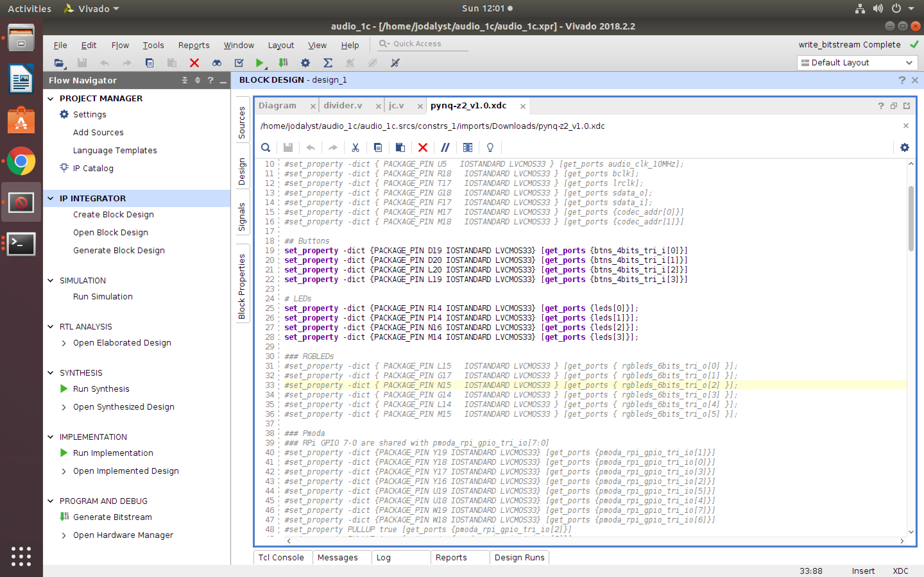Click the Run Synthesis toolbar play icon

click(x=259, y=63)
